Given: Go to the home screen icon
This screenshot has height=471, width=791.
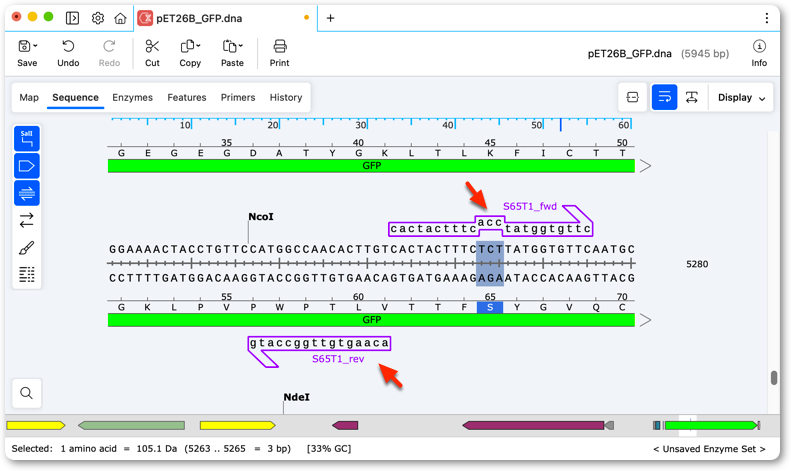Looking at the screenshot, I should pyautogui.click(x=120, y=18).
